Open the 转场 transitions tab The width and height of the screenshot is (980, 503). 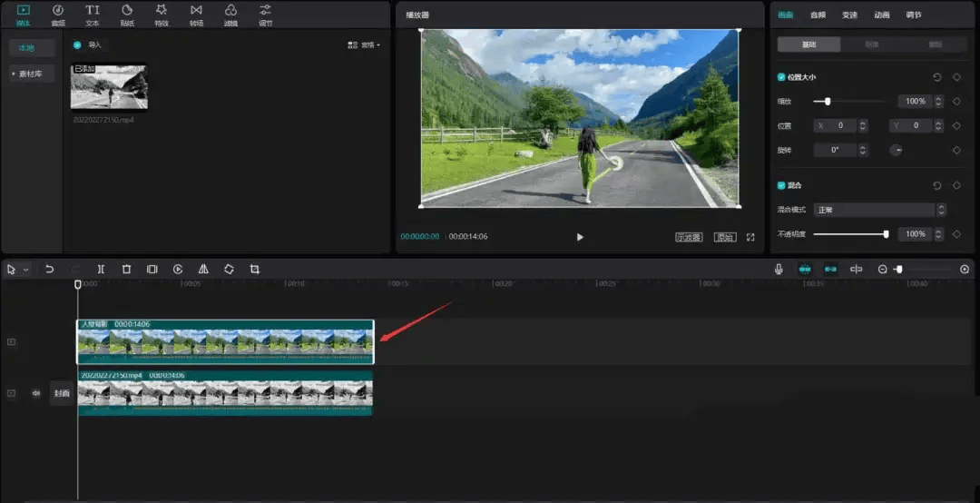click(x=196, y=15)
